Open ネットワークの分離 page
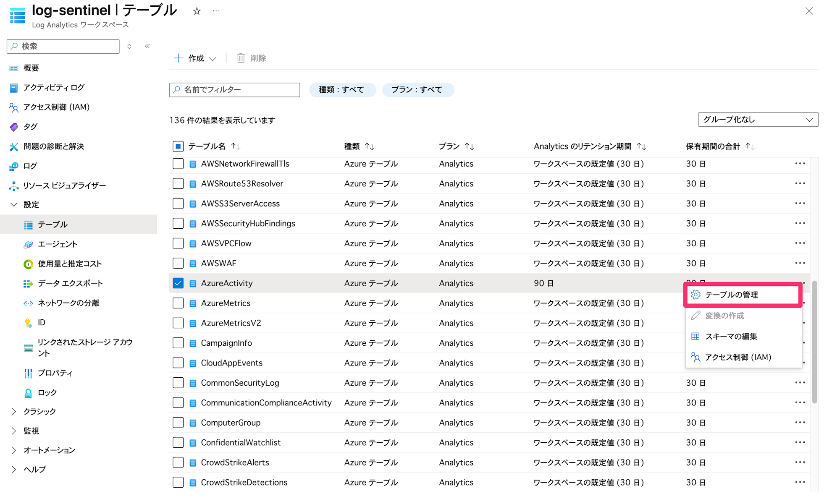The image size is (840, 504). tap(68, 303)
